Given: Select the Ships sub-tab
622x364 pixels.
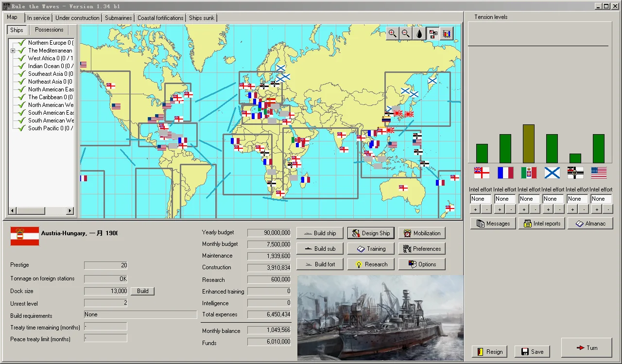Looking at the screenshot, I should [17, 30].
